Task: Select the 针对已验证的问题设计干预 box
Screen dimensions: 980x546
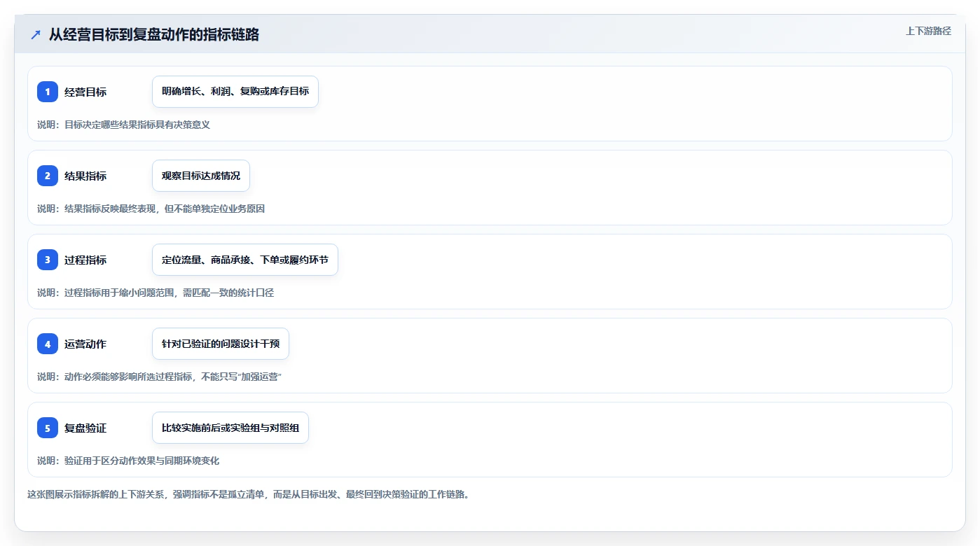Action: point(221,344)
